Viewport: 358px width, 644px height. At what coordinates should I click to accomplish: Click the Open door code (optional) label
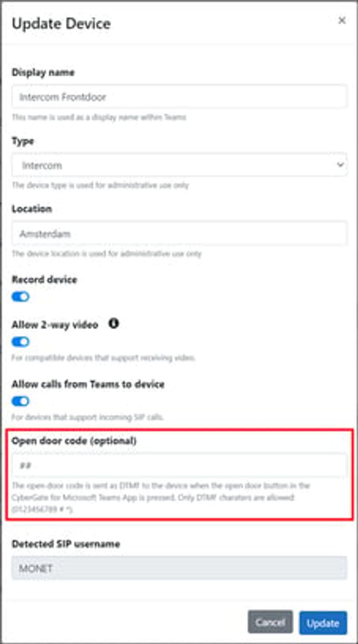(74, 441)
